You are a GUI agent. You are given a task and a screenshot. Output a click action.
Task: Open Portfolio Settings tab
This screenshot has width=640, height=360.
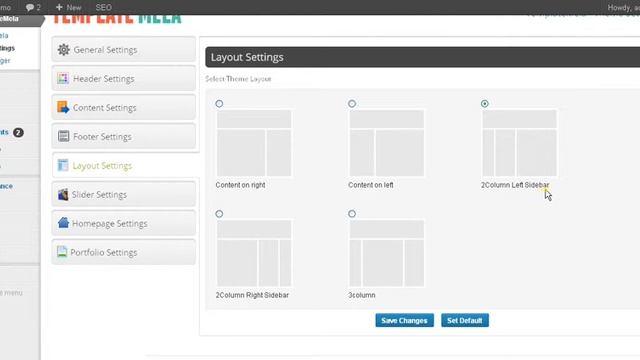(x=124, y=252)
